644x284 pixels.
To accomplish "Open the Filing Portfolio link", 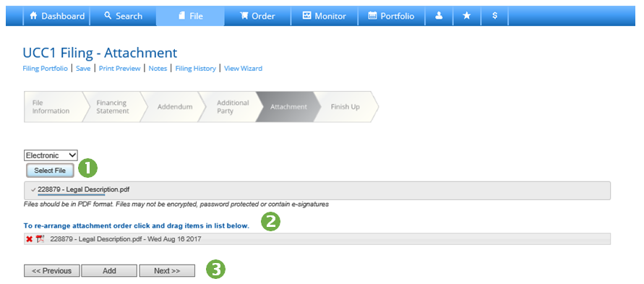I will click(x=46, y=69).
